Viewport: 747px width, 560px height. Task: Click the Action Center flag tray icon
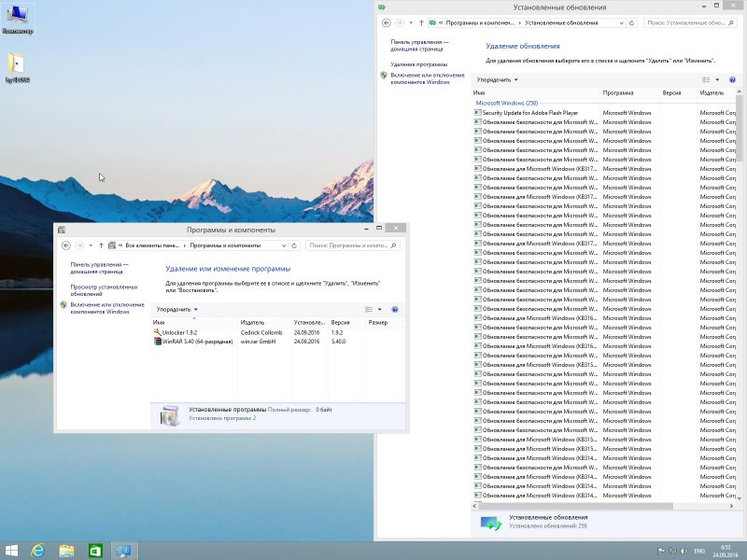pos(661,551)
